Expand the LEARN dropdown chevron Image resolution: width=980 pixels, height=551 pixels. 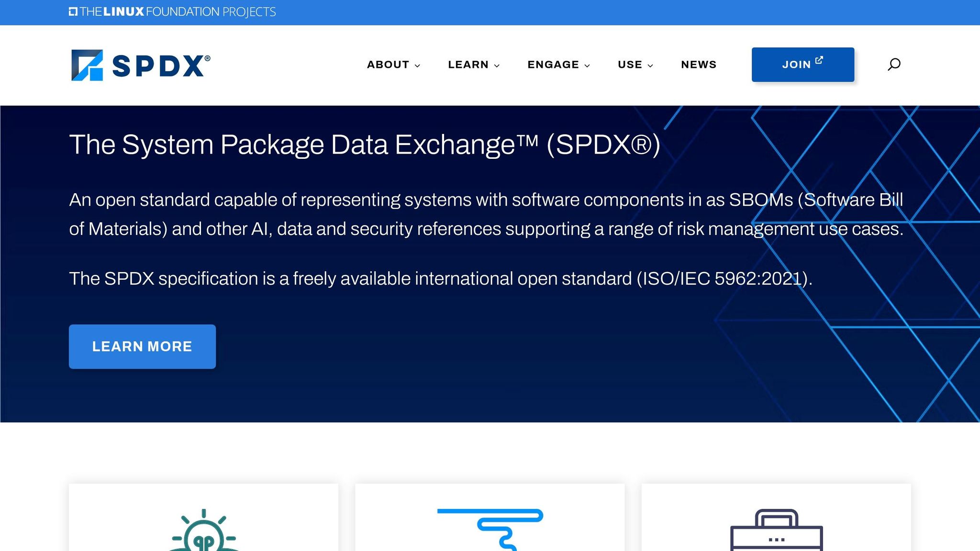click(x=497, y=66)
